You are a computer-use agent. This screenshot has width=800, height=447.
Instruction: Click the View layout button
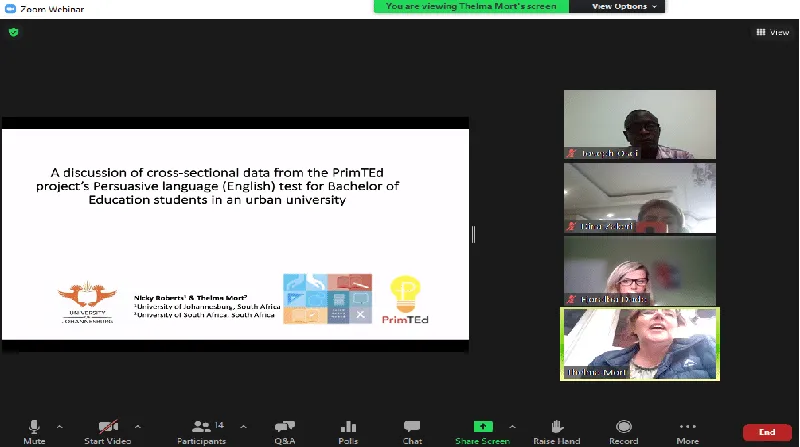click(773, 32)
